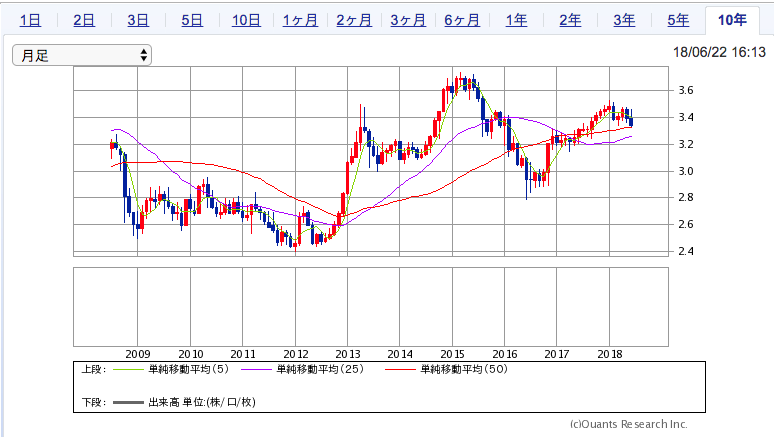Show the 3ヶ月 chart range
The image size is (774, 437).
408,20
